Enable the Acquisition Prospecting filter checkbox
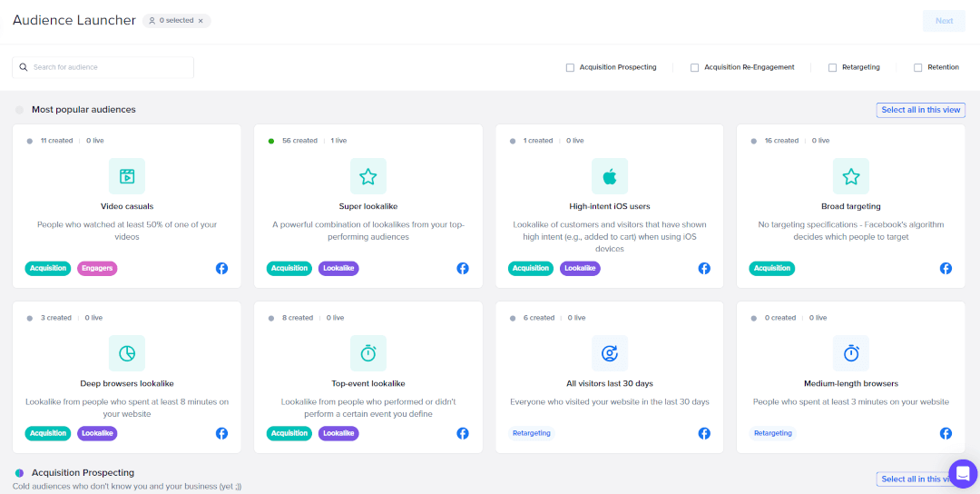Viewport: 980px width, 494px height. tap(570, 67)
